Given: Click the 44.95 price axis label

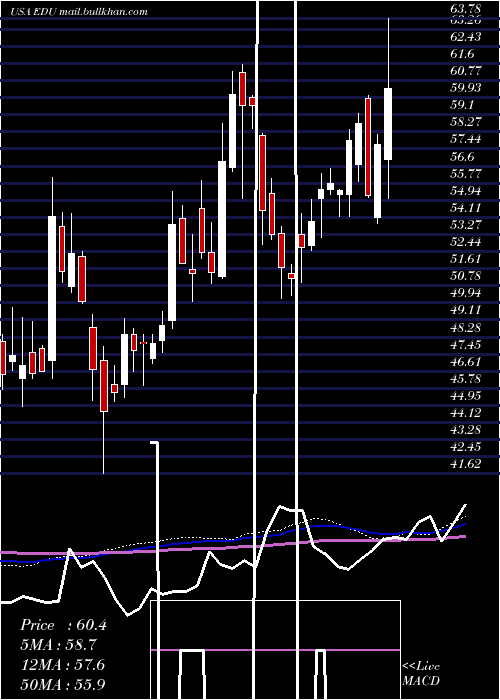Looking at the screenshot, I should click(466, 396).
